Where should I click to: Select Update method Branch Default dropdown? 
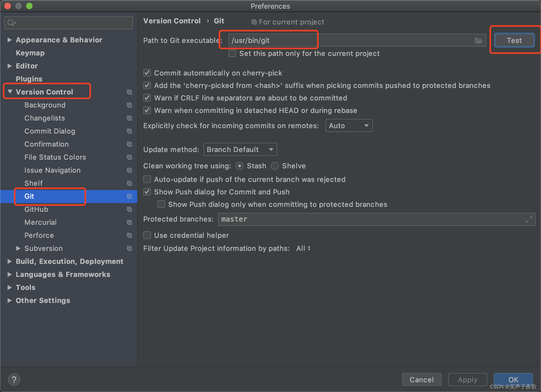[x=239, y=149]
